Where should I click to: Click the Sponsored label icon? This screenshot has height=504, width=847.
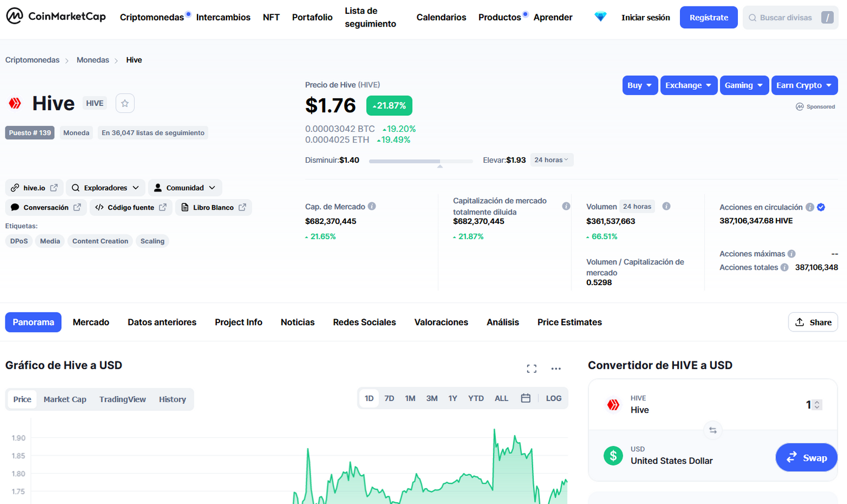click(x=800, y=106)
